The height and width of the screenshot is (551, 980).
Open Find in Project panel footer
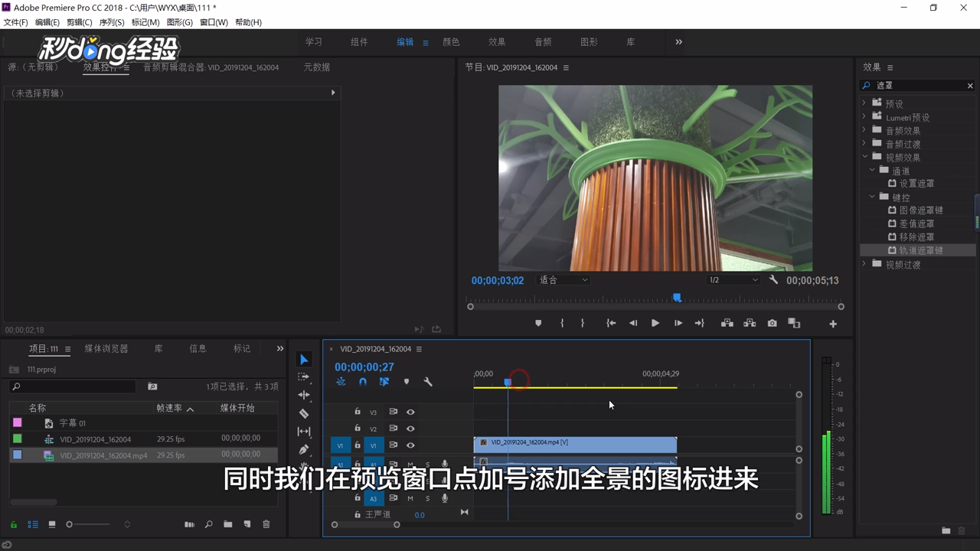pyautogui.click(x=208, y=524)
